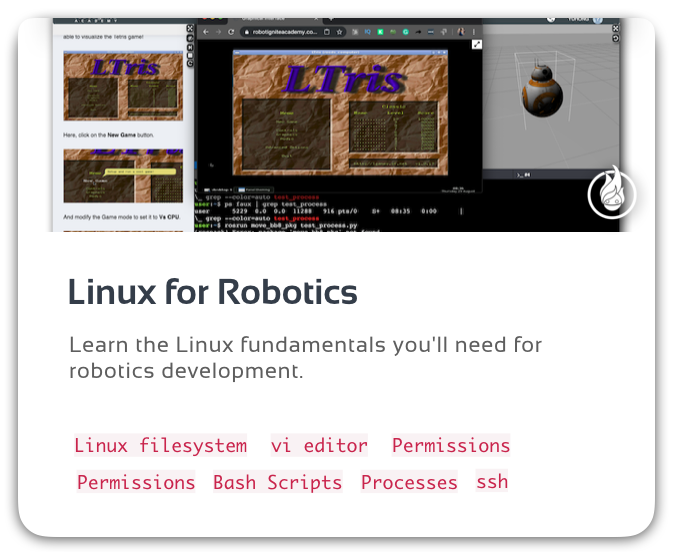Click the flame logo badge on the thumbnail
Screen dimensions: 676x552
pyautogui.click(x=612, y=193)
